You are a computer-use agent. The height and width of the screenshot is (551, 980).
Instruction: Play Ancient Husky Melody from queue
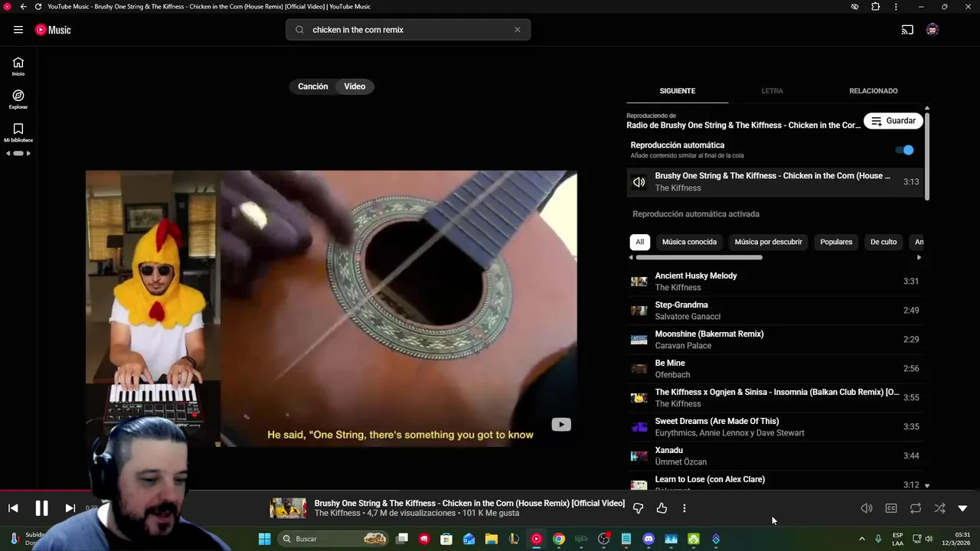point(775,282)
